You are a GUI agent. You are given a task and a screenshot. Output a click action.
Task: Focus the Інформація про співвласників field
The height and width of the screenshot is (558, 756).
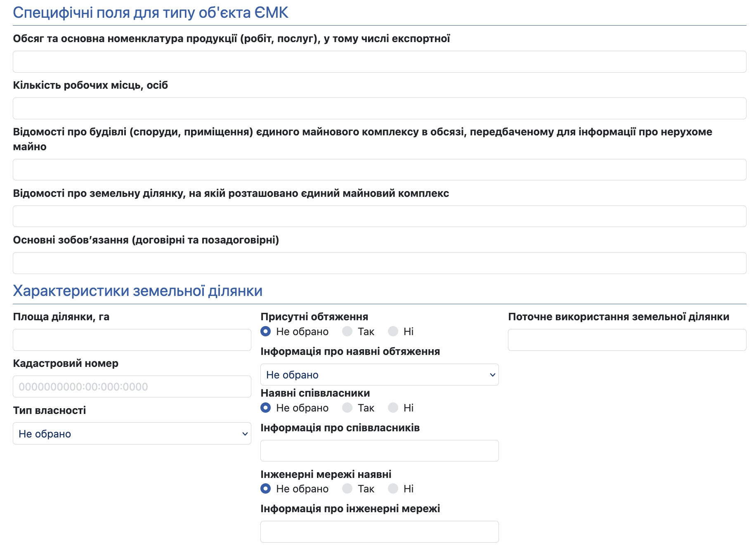(x=380, y=451)
